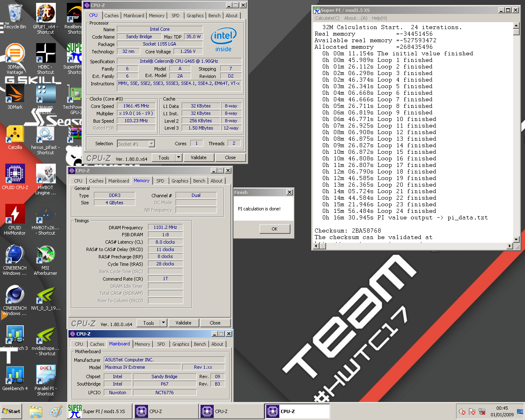Click DRAM Frequency value 1101.2 MHz
525x420 pixels.
pyautogui.click(x=165, y=227)
